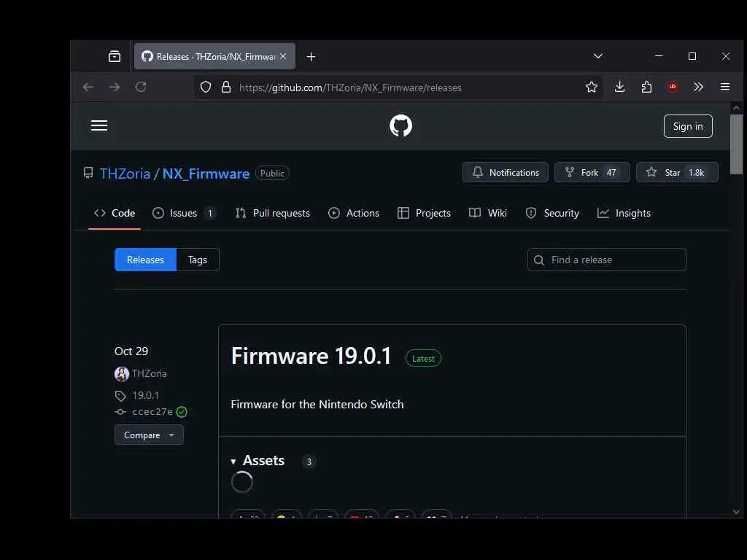Click the Latest release badge
747x560 pixels.
point(423,359)
